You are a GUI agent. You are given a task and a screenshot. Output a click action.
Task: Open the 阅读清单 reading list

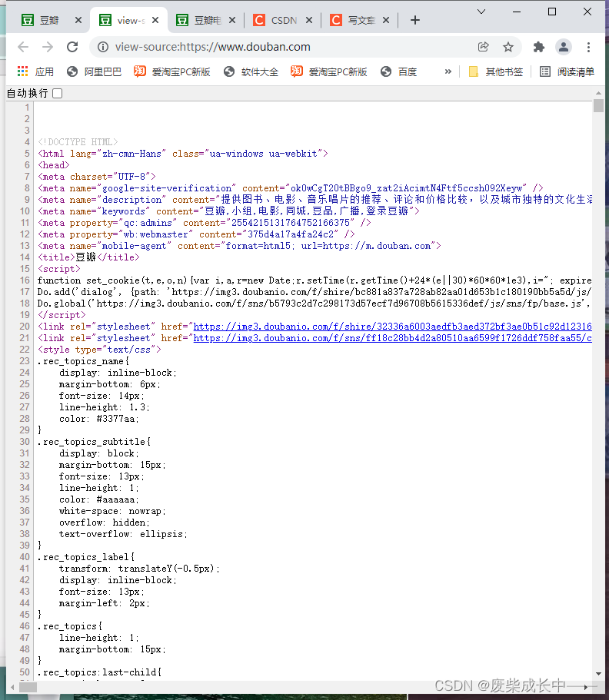[567, 71]
